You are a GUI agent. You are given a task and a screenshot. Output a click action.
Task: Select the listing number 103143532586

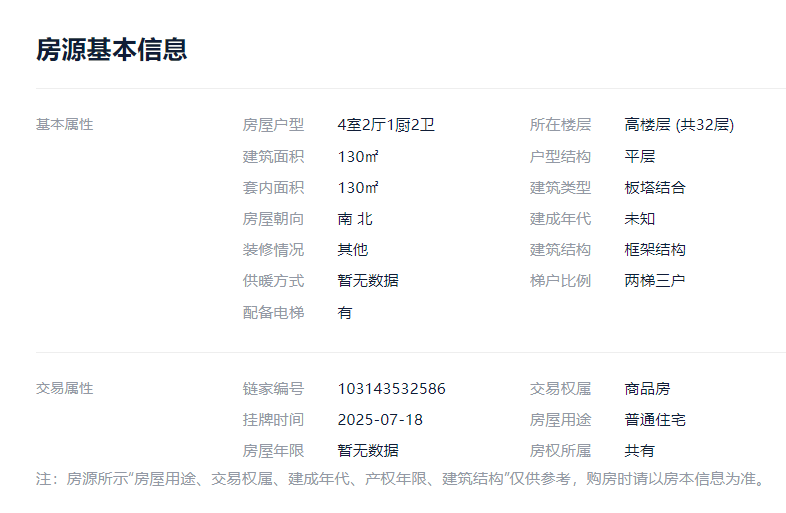(392, 389)
